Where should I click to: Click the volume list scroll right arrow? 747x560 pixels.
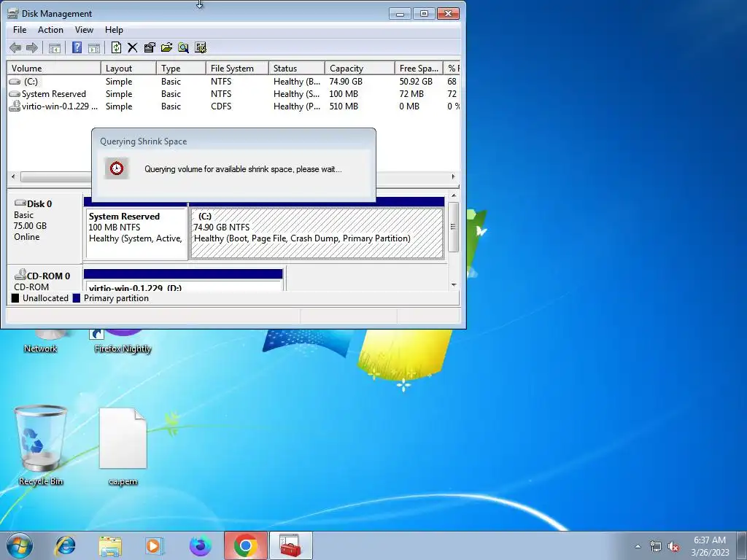pos(454,176)
